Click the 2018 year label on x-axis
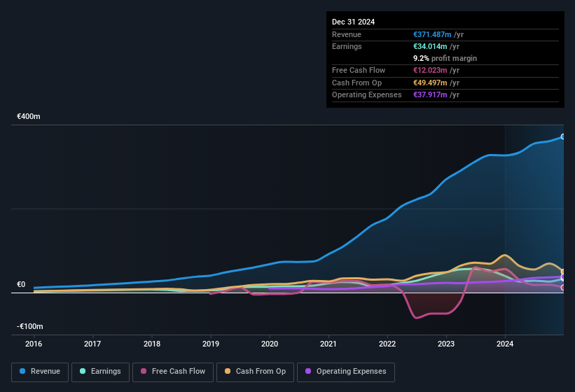The image size is (575, 392). click(x=152, y=344)
